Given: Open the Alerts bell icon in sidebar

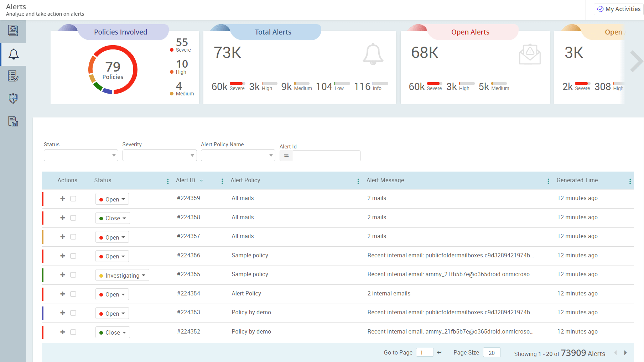Looking at the screenshot, I should point(13,54).
